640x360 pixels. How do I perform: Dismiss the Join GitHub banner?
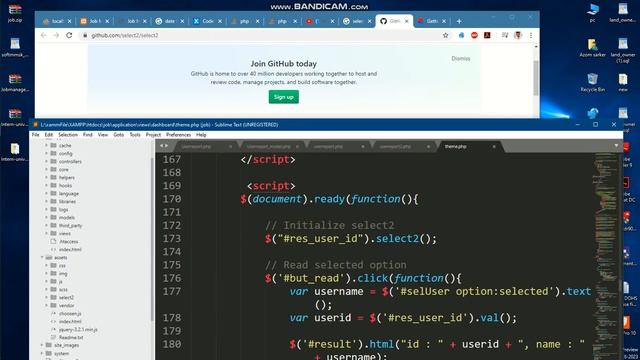coord(461,58)
